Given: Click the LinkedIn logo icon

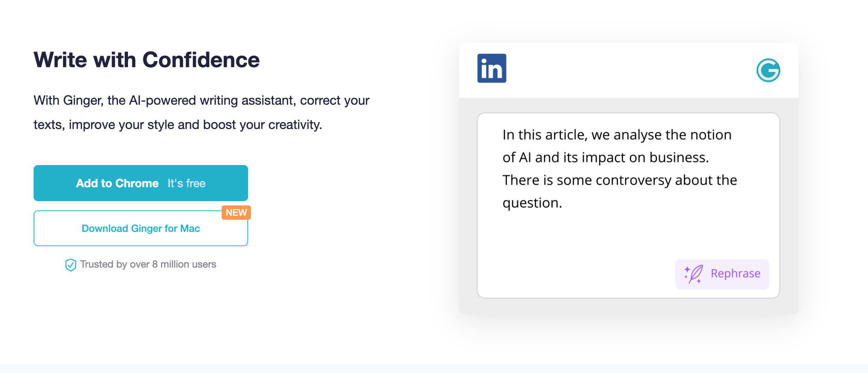Looking at the screenshot, I should [x=492, y=67].
